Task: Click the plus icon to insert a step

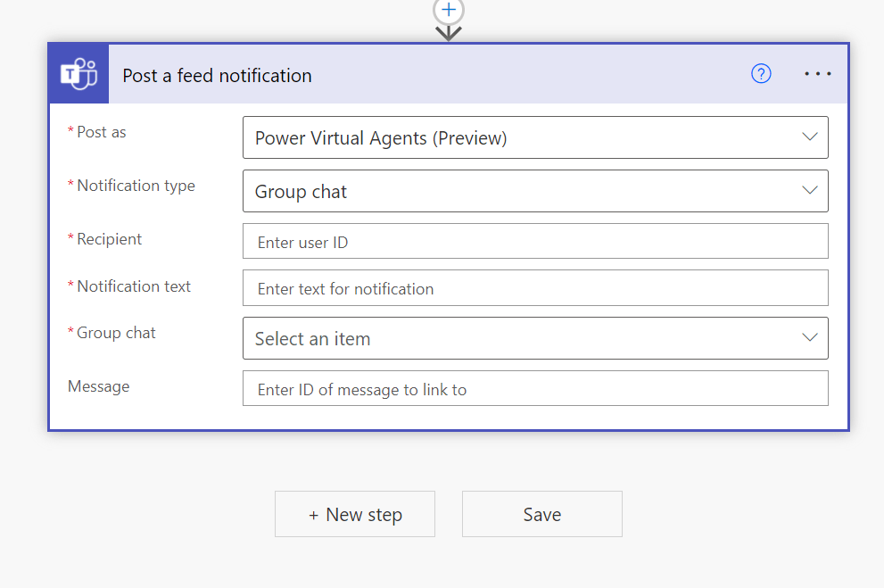Action: pyautogui.click(x=449, y=10)
